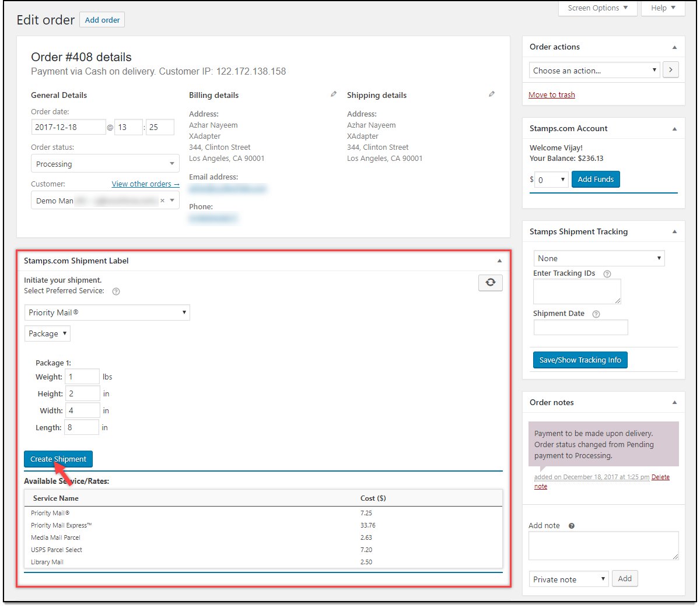Image resolution: width=700 pixels, height=608 pixels.
Task: Select the USPS Parcel Select rate row
Action: pos(263,550)
